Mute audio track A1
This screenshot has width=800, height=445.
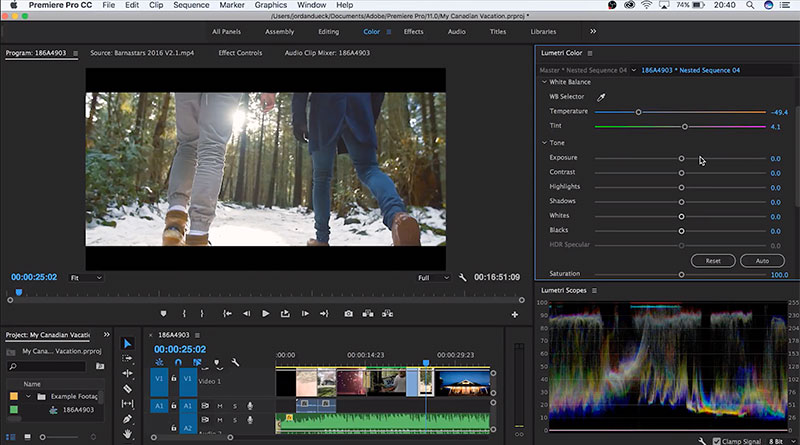coord(220,406)
